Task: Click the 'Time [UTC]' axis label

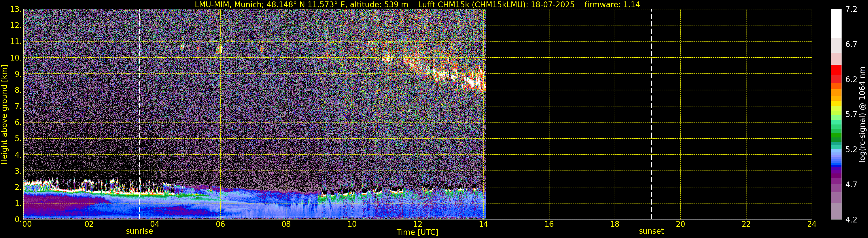Action: click(x=417, y=232)
